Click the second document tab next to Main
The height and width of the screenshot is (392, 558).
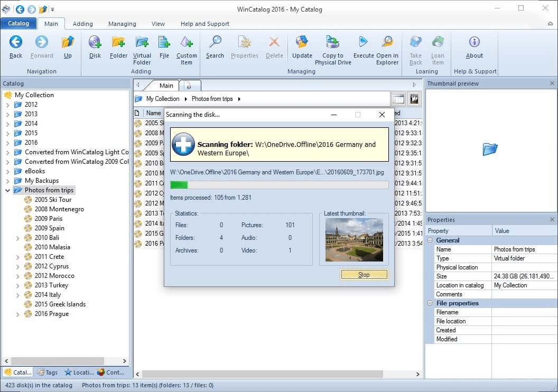point(190,86)
